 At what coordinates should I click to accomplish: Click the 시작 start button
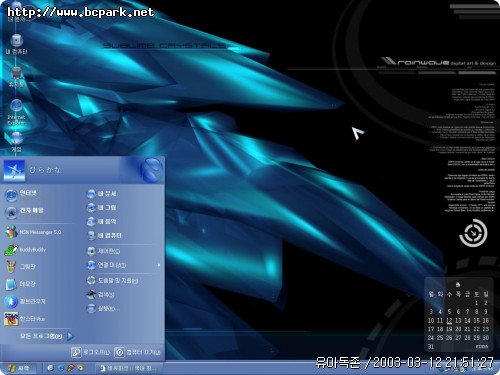19,368
